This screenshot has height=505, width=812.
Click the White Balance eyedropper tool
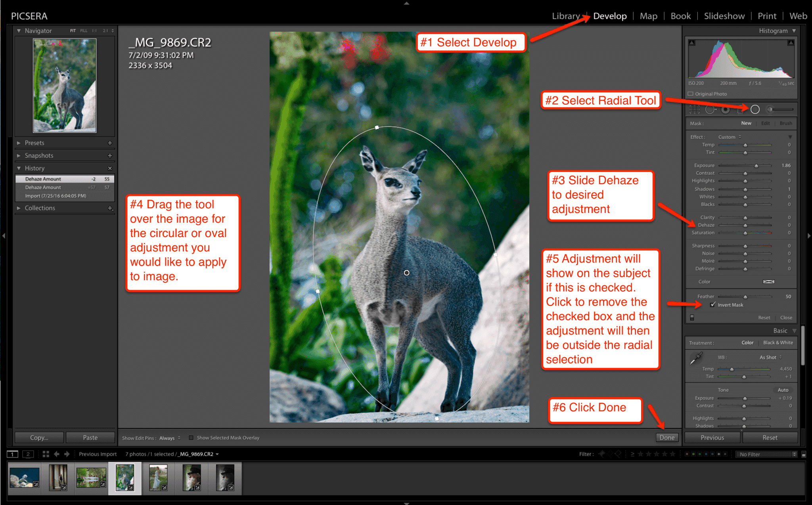(696, 358)
